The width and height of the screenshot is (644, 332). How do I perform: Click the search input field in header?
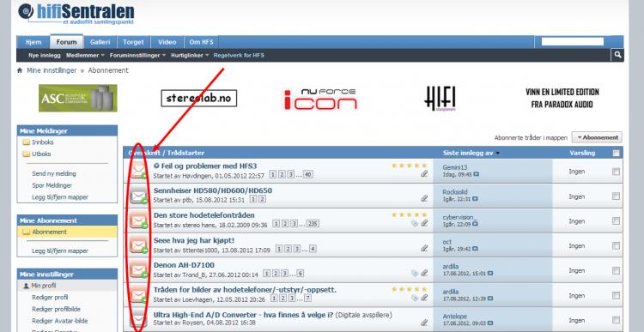tap(573, 41)
